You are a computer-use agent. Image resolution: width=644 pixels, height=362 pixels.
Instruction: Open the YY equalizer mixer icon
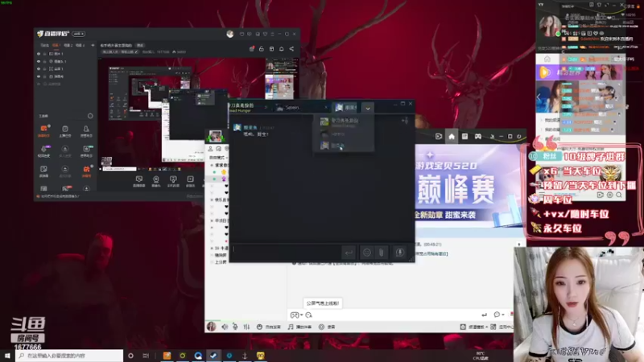coord(246,327)
